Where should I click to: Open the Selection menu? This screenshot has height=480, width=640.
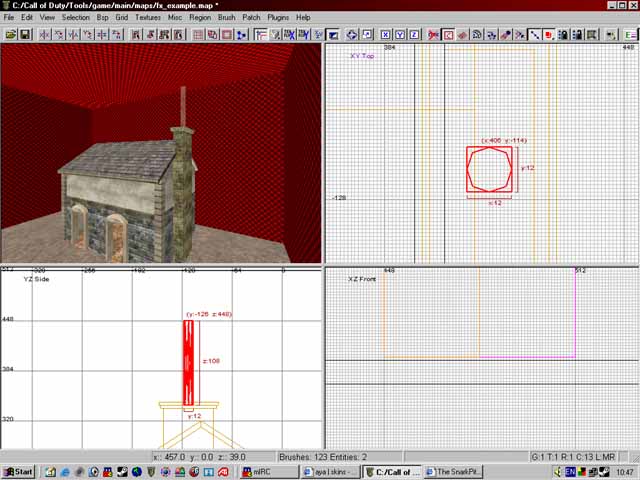pos(75,17)
